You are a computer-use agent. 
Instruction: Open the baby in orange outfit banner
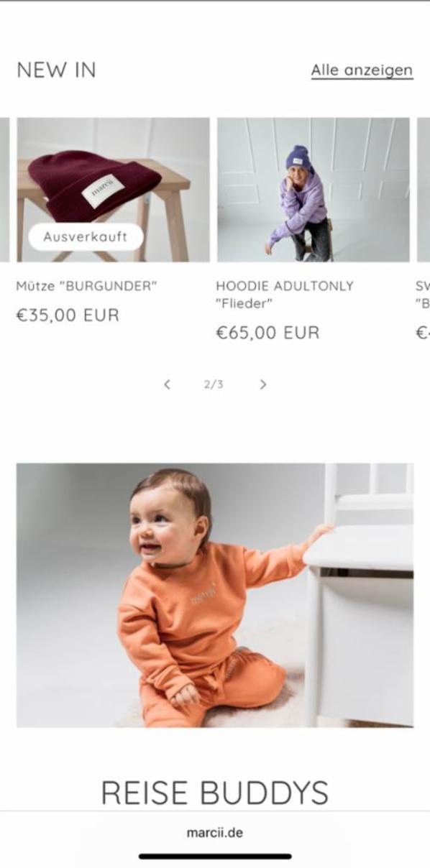(215, 595)
